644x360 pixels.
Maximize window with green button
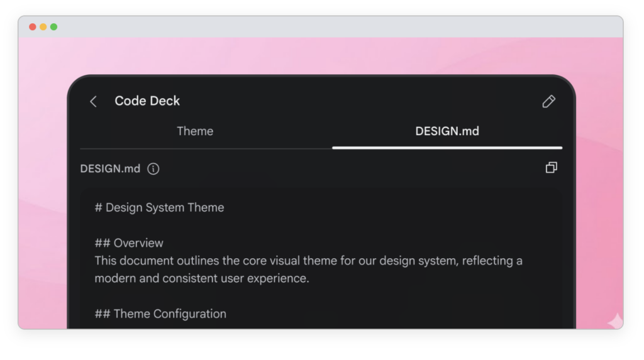[54, 27]
